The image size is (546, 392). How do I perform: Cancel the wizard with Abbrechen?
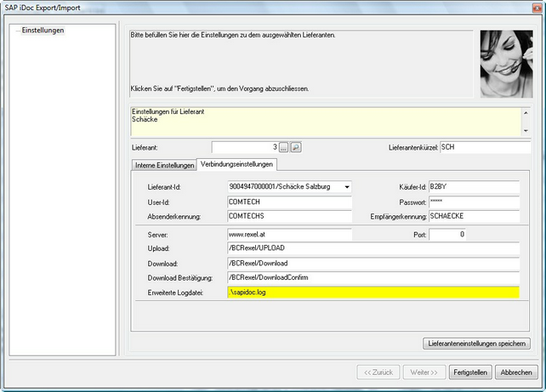(515, 372)
